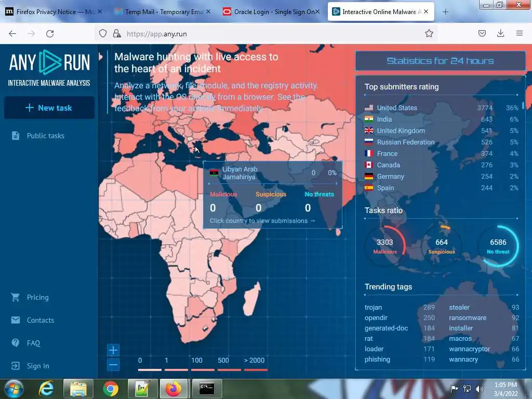Image resolution: width=532 pixels, height=399 pixels.
Task: Click the 3303 Malicious ratio circle
Action: pos(385,246)
